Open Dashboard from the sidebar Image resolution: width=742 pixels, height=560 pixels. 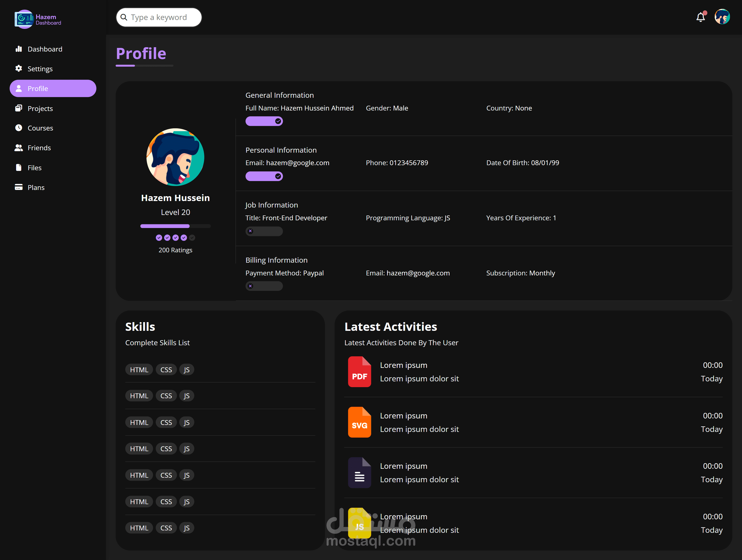pyautogui.click(x=45, y=49)
